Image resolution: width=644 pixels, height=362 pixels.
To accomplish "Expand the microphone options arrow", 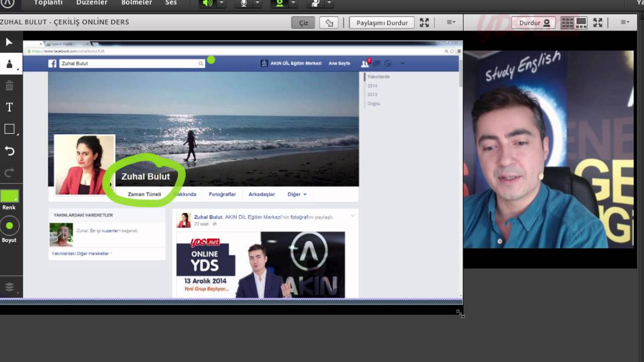I will 257,3.
